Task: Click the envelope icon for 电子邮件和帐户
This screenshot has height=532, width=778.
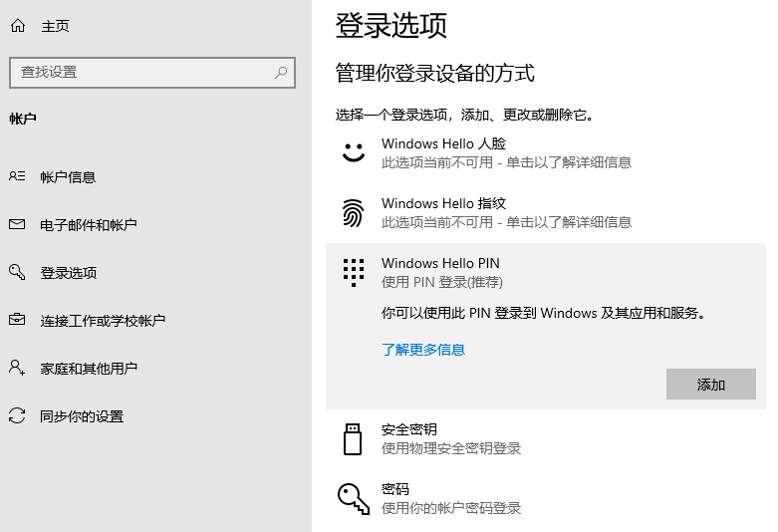Action: click(17, 224)
